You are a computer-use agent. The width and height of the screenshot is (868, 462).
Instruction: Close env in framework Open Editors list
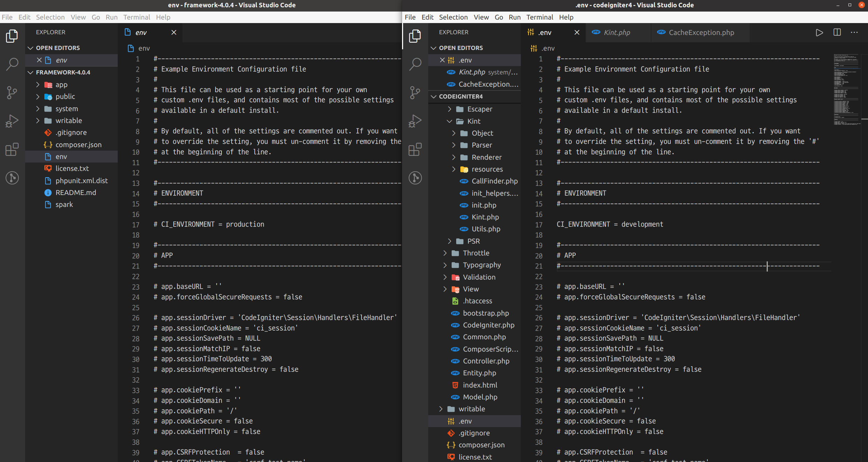(x=39, y=60)
